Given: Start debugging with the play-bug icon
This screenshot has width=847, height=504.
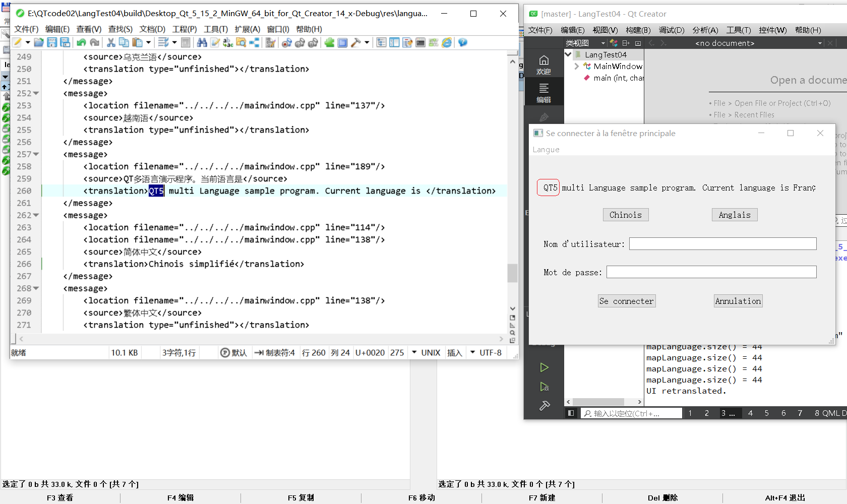Looking at the screenshot, I should click(x=544, y=387).
